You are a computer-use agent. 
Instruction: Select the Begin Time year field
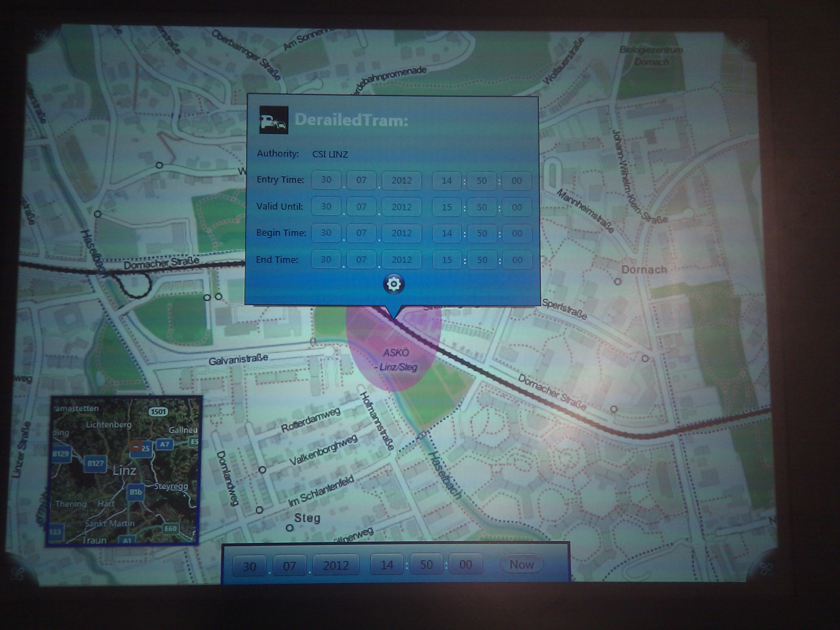click(401, 233)
